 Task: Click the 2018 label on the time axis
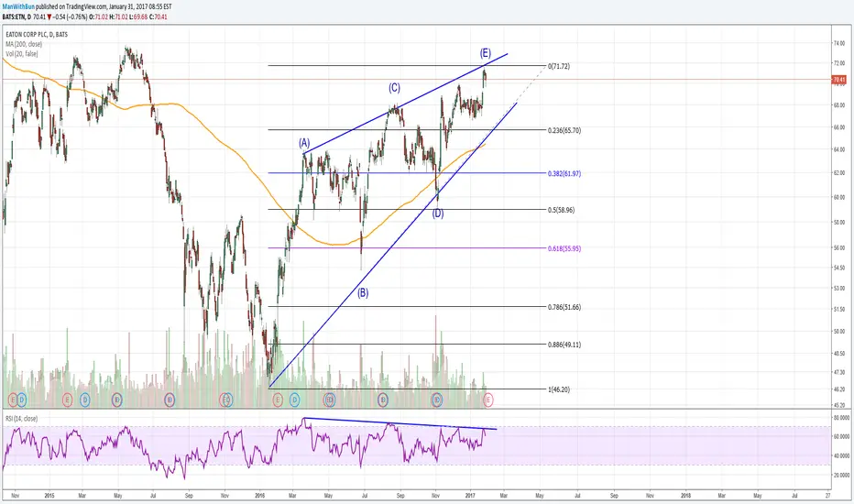tap(685, 496)
